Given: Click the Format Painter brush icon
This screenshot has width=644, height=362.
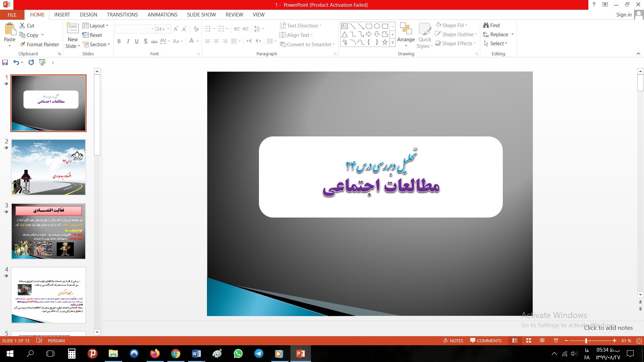Looking at the screenshot, I should (x=22, y=44).
